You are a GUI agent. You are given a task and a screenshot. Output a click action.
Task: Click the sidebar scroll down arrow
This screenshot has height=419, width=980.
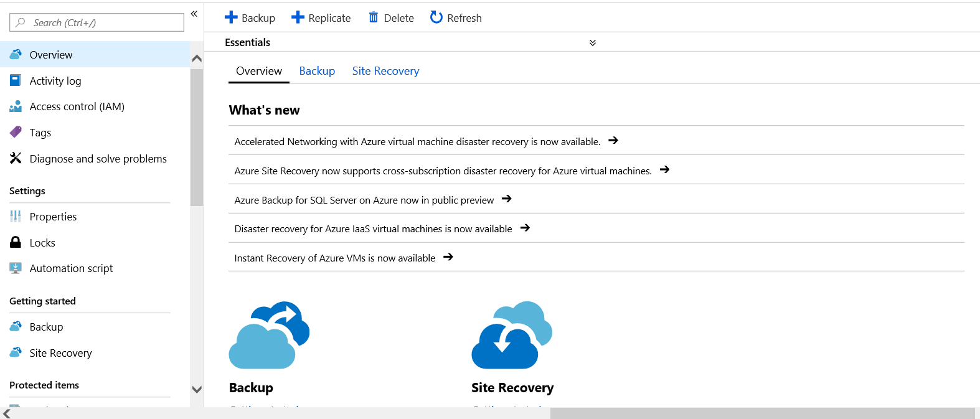(x=197, y=390)
